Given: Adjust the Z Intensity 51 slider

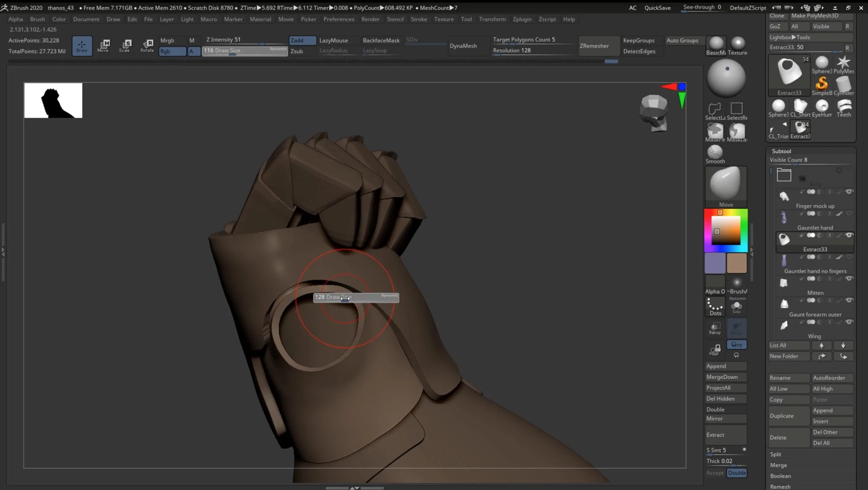Looking at the screenshot, I should [x=245, y=40].
